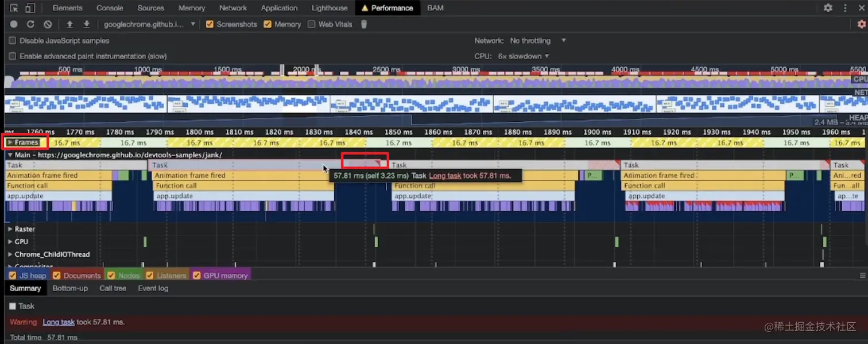Uncheck the Listeners counter
Viewport: 868px width, 344px height.
click(150, 276)
